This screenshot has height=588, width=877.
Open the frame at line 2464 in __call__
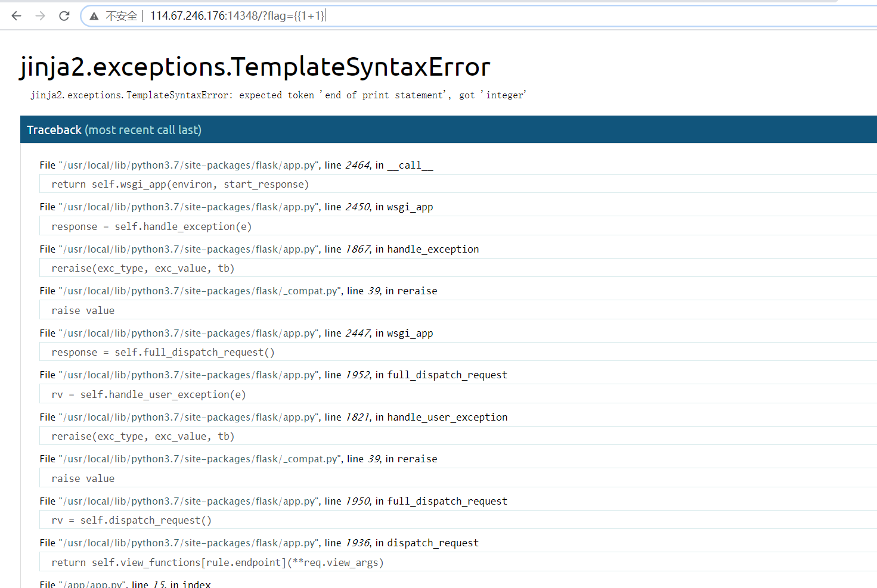(x=236, y=165)
